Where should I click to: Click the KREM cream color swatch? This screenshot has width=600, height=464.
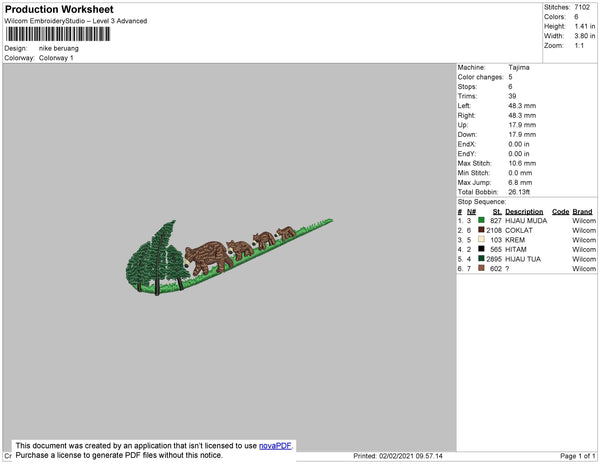tap(481, 239)
